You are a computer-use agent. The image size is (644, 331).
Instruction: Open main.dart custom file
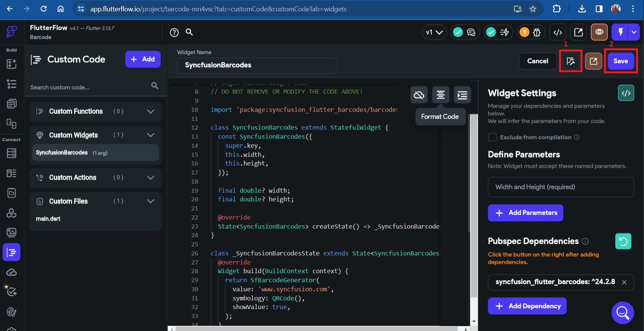coord(48,219)
